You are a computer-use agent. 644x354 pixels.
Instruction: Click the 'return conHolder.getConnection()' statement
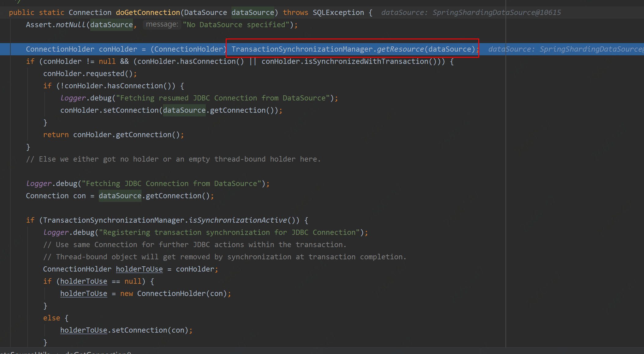point(113,135)
